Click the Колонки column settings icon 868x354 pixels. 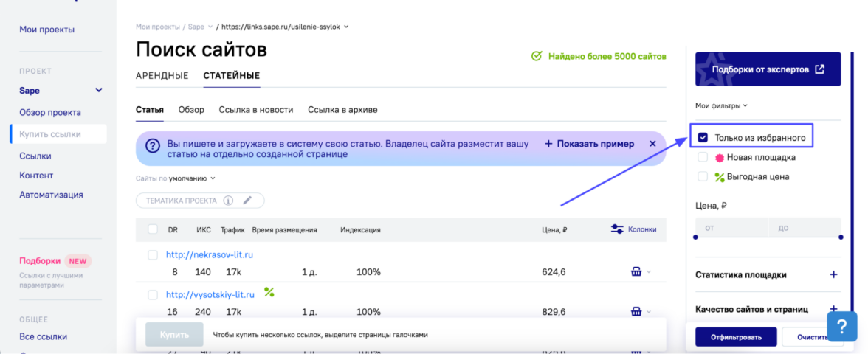(617, 229)
